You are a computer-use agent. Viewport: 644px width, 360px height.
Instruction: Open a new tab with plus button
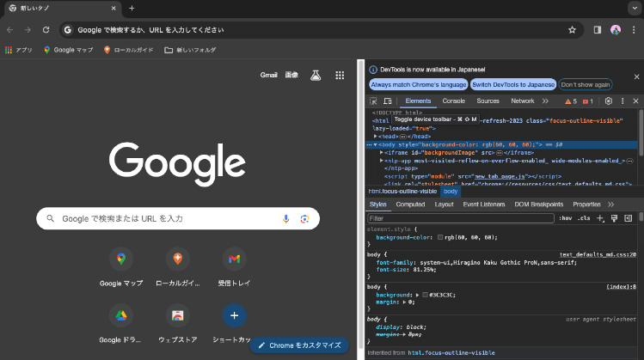click(x=132, y=9)
